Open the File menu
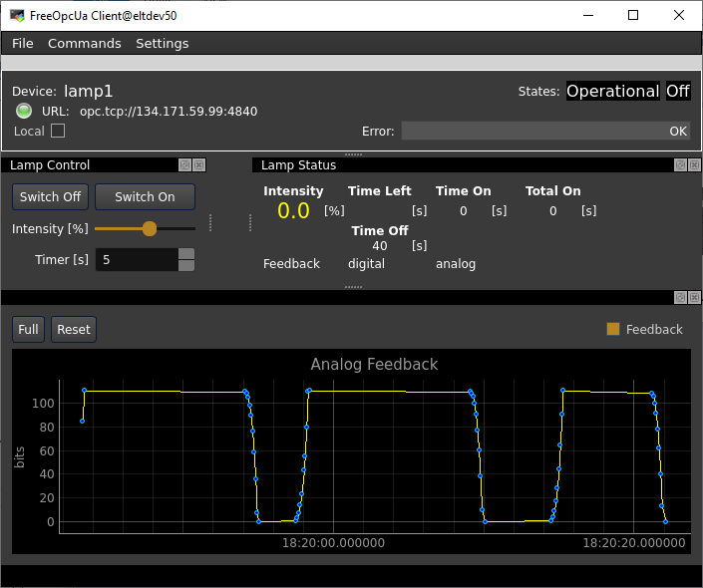This screenshot has width=703, height=588. coord(23,44)
